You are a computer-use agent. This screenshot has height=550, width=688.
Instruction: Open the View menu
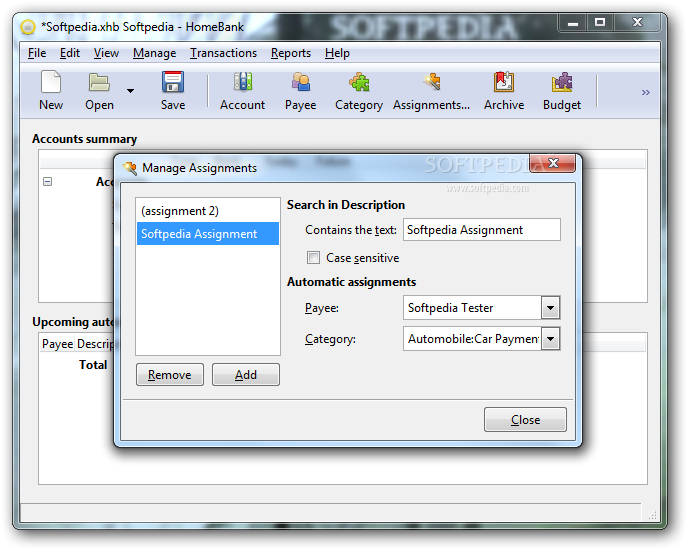click(x=106, y=53)
